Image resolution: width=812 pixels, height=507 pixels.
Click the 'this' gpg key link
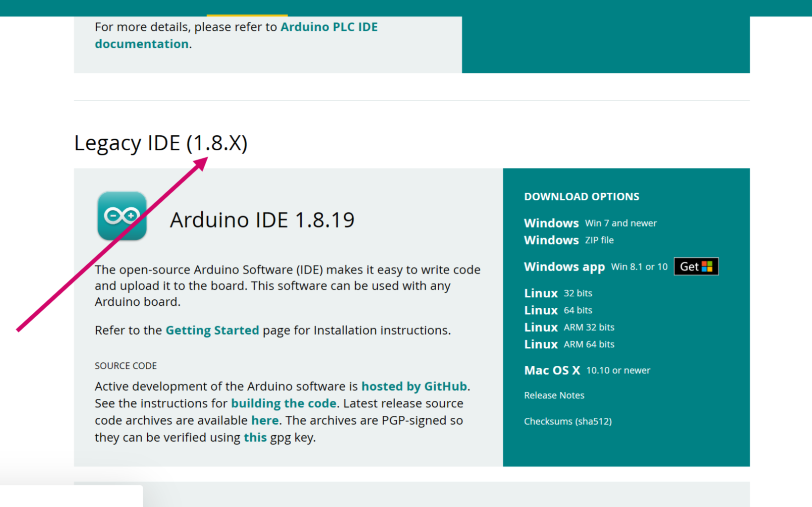point(255,437)
